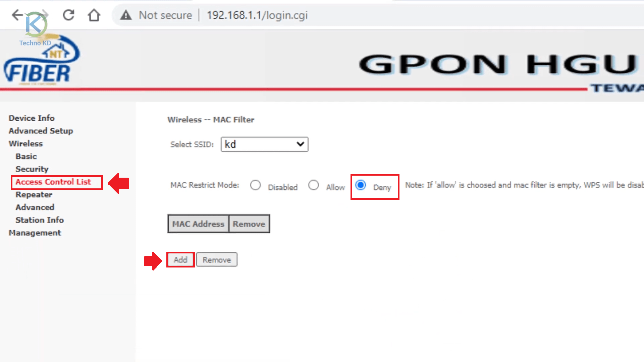View Station Info page

coord(39,220)
